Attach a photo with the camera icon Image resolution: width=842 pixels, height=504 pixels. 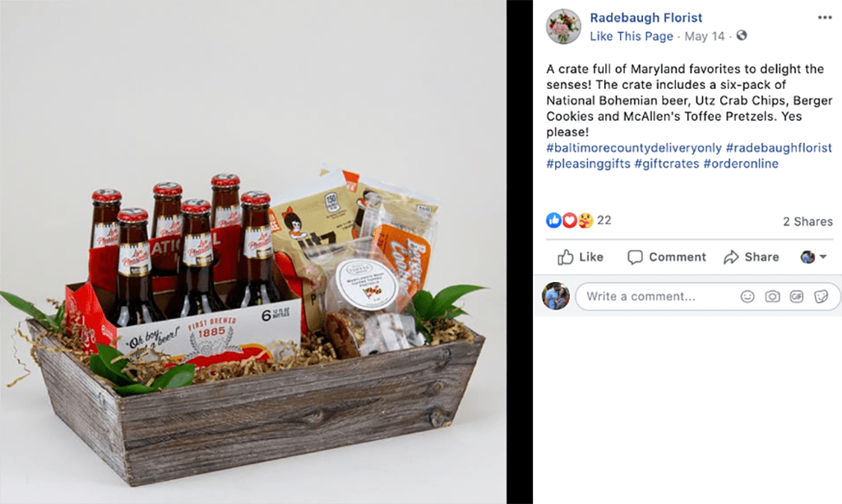[x=772, y=296]
